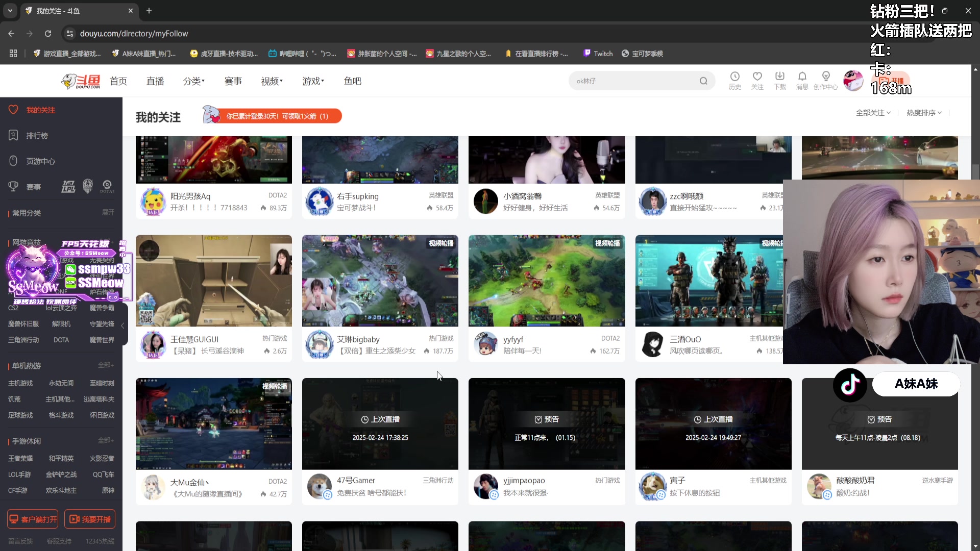Open yjjimpaopao streamer name
Screen dimensions: 980x551
pyautogui.click(x=524, y=480)
